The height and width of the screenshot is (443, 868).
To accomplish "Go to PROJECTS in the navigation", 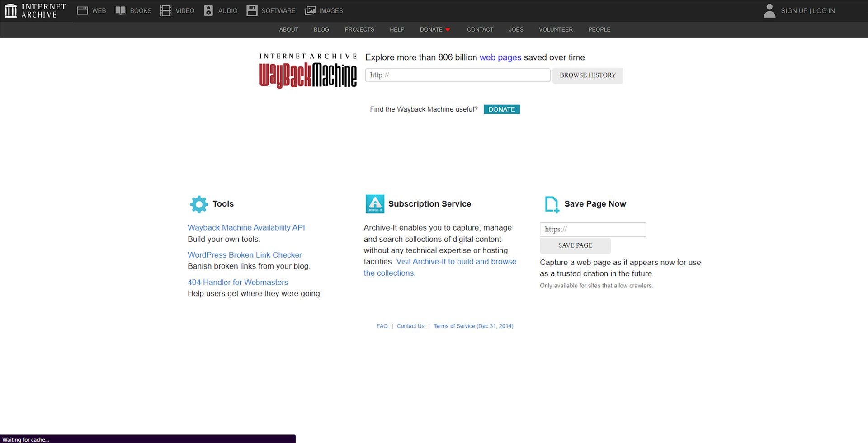I will click(359, 29).
